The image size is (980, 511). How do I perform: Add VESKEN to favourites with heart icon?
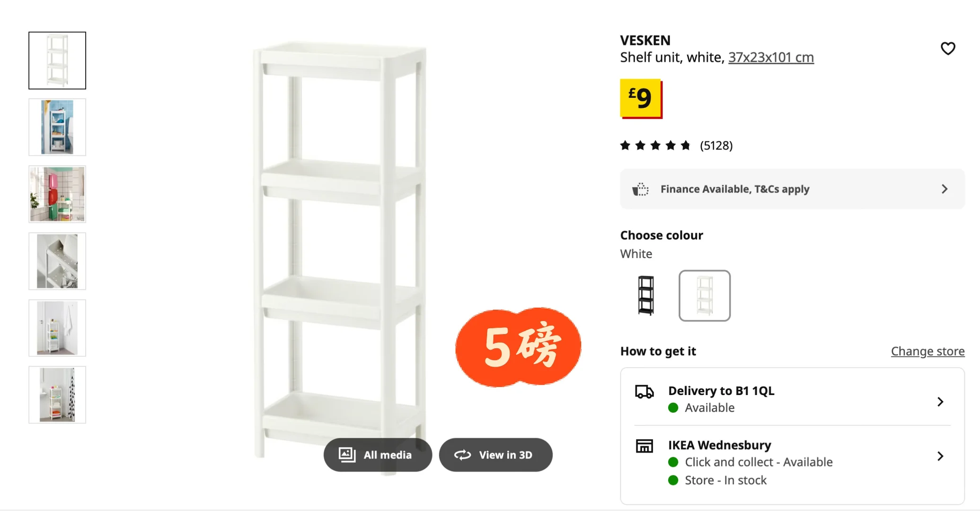coord(947,48)
